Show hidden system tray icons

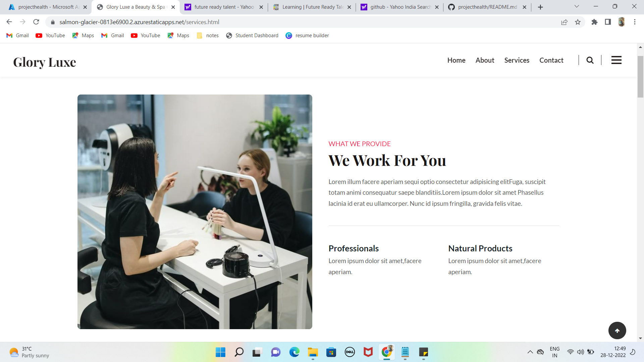pyautogui.click(x=530, y=352)
